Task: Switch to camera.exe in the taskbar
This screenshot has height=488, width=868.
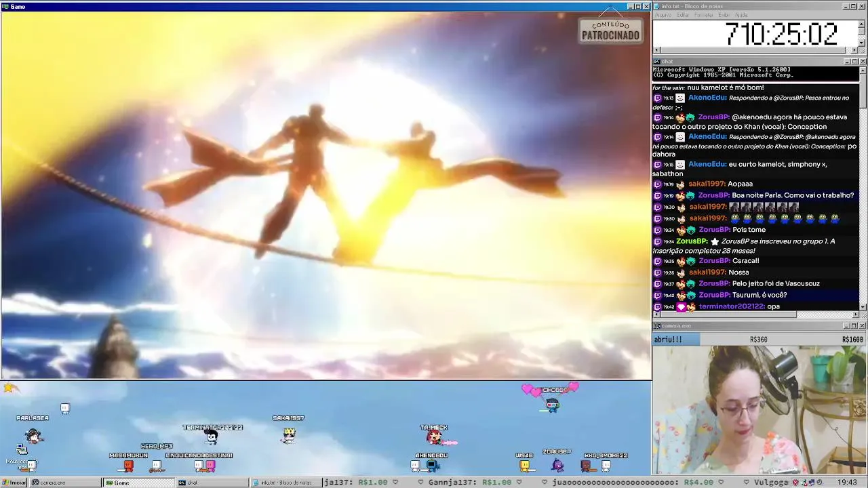Action: point(64,483)
